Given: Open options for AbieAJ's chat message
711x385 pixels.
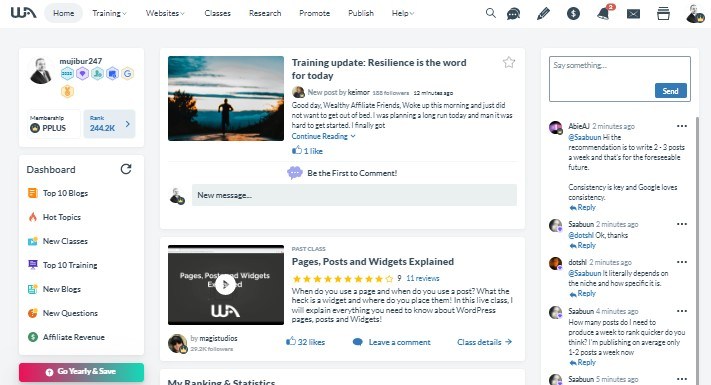Looking at the screenshot, I should pyautogui.click(x=682, y=126).
